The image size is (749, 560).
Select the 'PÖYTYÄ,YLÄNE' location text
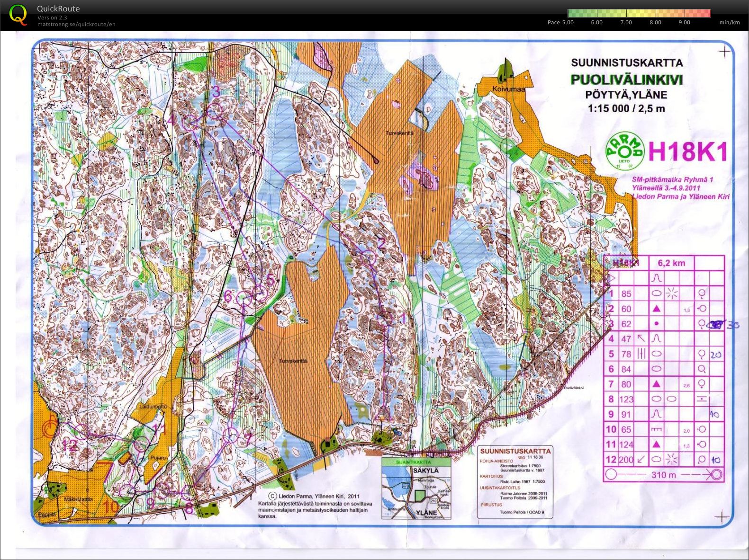pyautogui.click(x=626, y=95)
